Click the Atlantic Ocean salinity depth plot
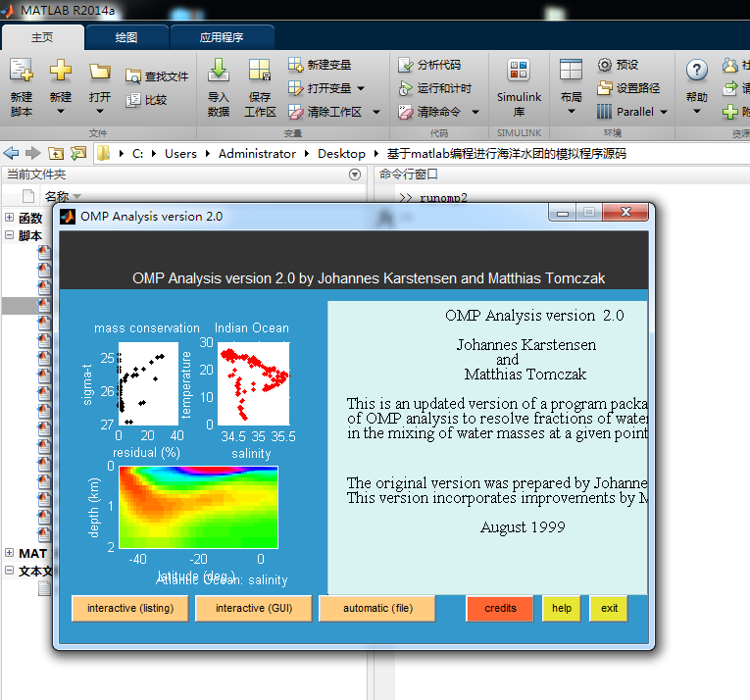This screenshot has width=750, height=700. [198, 508]
